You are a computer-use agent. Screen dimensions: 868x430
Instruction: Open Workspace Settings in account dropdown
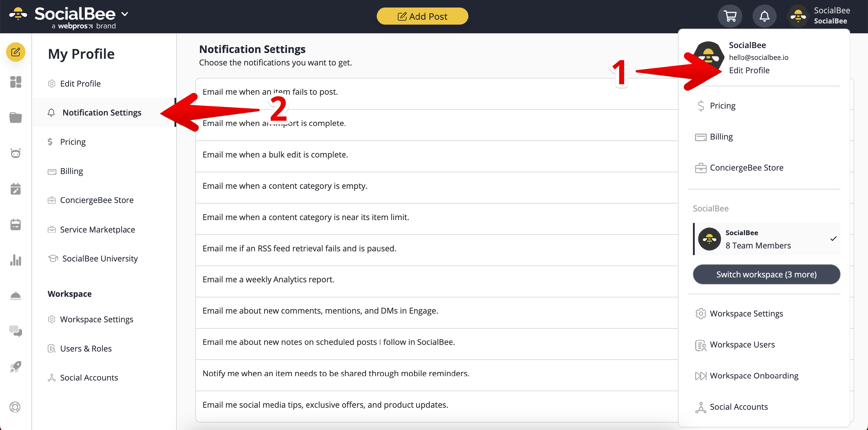(x=739, y=314)
